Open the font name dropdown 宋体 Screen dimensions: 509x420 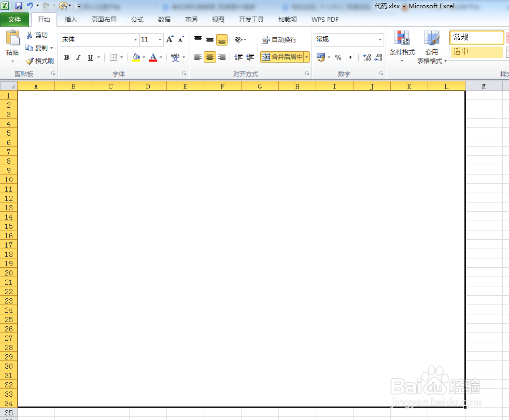pos(135,39)
